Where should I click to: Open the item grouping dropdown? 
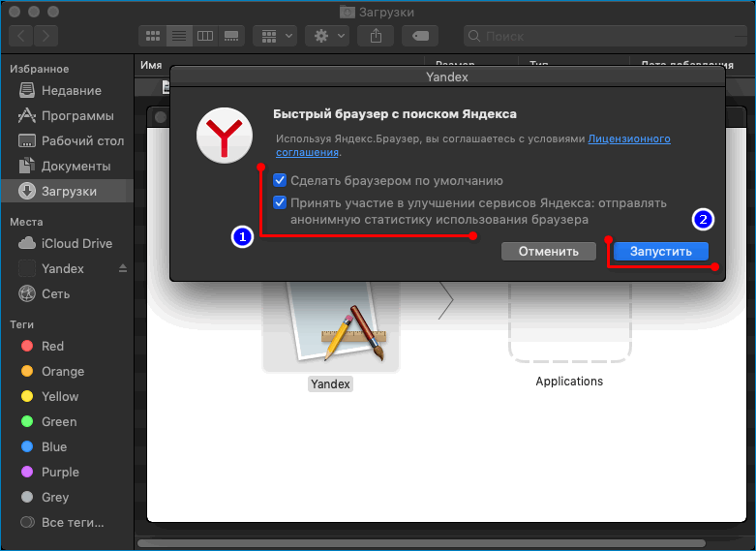[274, 36]
